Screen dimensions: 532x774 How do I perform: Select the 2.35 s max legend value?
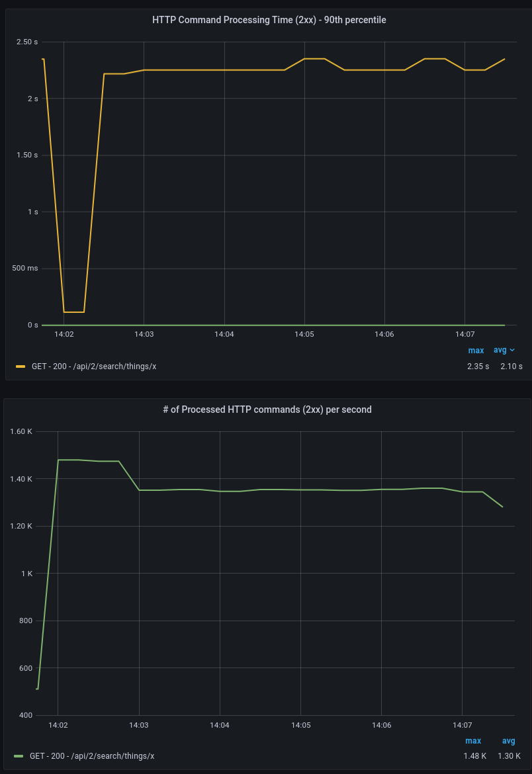tap(478, 366)
